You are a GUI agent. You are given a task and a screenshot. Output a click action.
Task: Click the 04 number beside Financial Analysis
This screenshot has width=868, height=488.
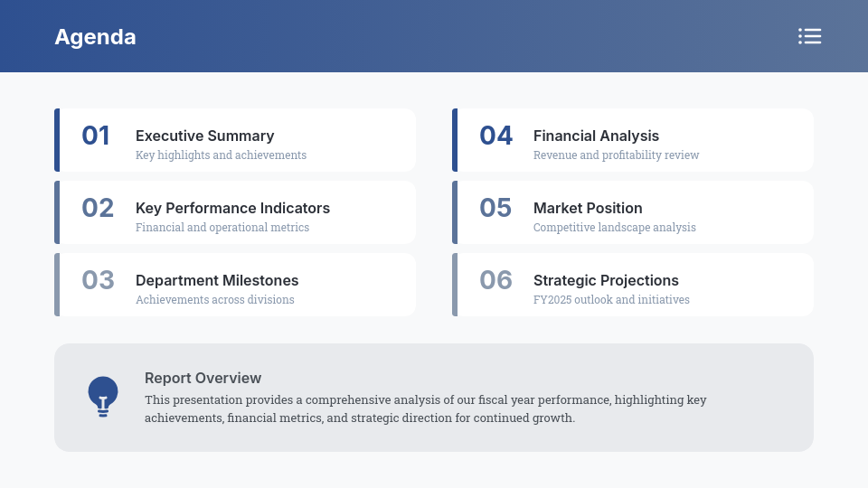496,136
